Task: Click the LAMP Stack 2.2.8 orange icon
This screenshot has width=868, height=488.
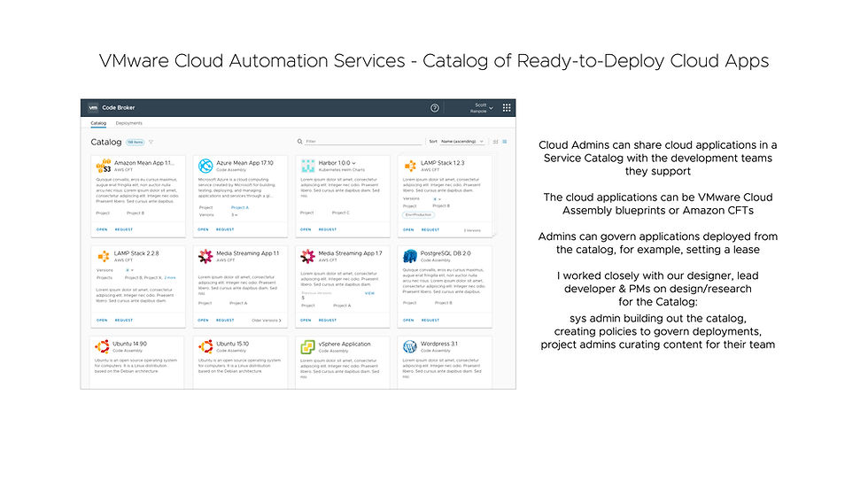Action: (x=104, y=256)
